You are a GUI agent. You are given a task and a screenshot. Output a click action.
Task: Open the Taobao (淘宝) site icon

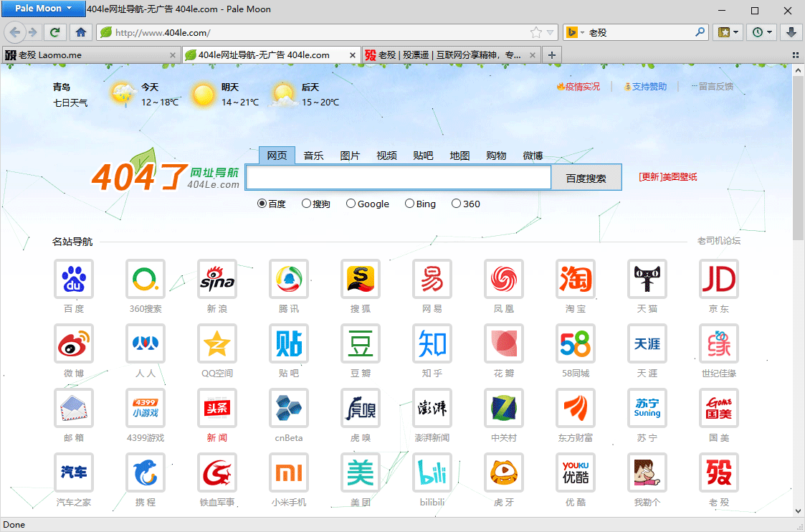pyautogui.click(x=576, y=279)
